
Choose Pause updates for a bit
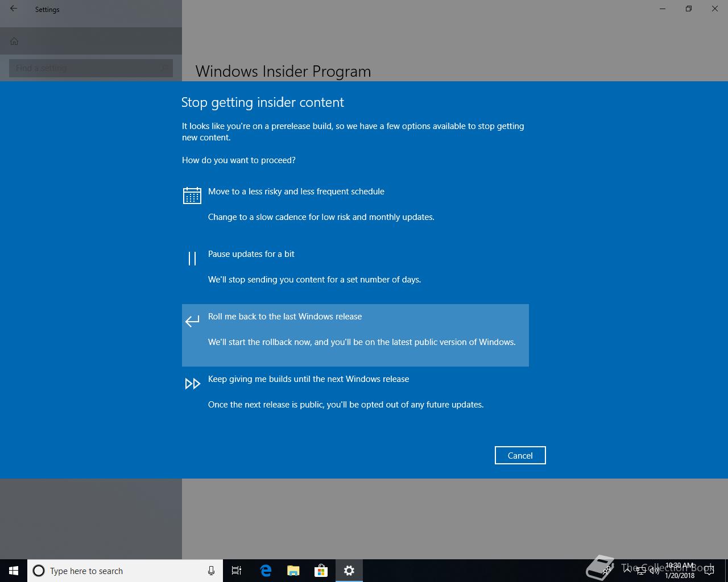[x=355, y=273]
